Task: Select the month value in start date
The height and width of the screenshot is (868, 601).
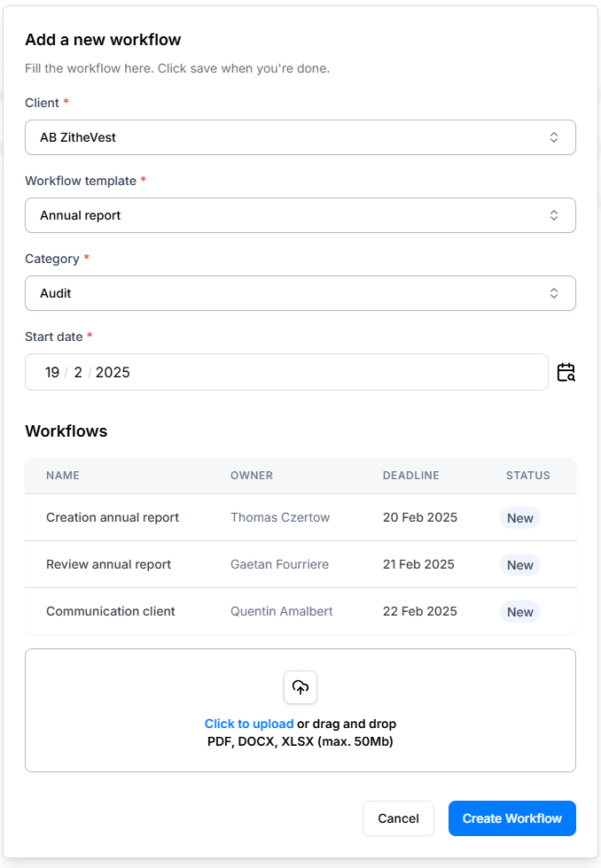Action: [x=78, y=372]
